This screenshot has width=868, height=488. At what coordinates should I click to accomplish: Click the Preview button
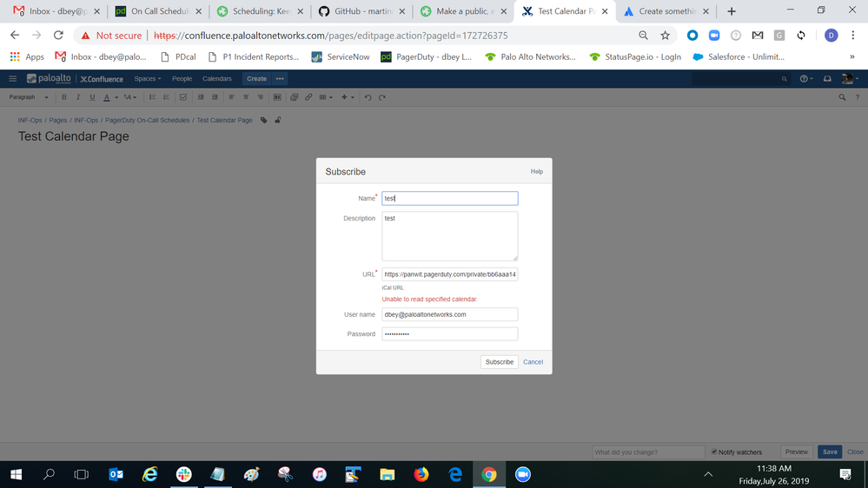pos(797,452)
